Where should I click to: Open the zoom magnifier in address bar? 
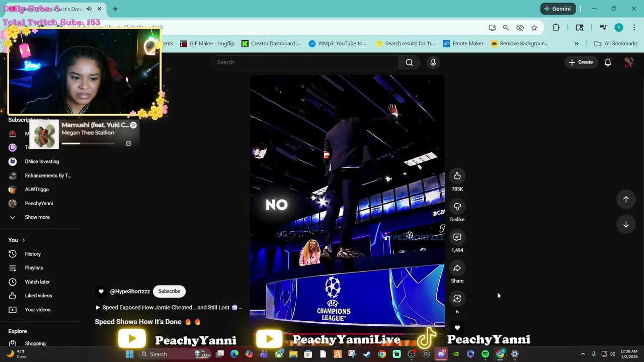coord(506,28)
